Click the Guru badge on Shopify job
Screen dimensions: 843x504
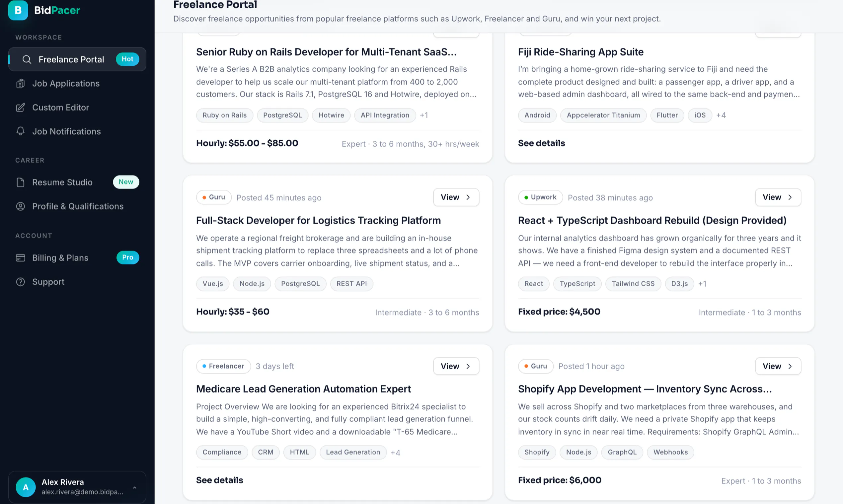tap(536, 366)
